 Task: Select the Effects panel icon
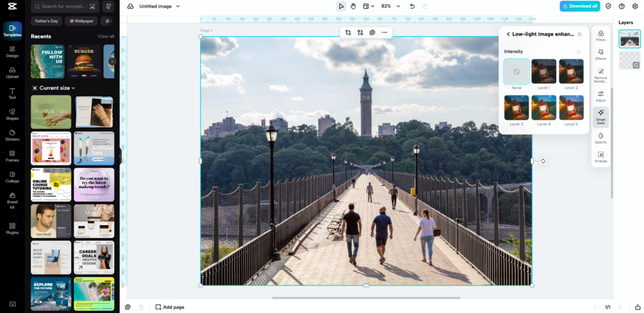[x=601, y=54]
